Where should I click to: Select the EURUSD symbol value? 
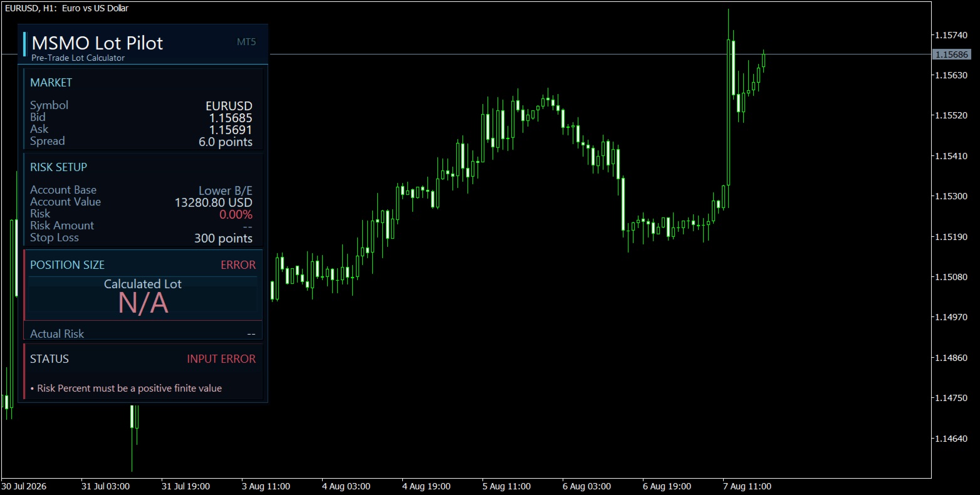coord(229,106)
